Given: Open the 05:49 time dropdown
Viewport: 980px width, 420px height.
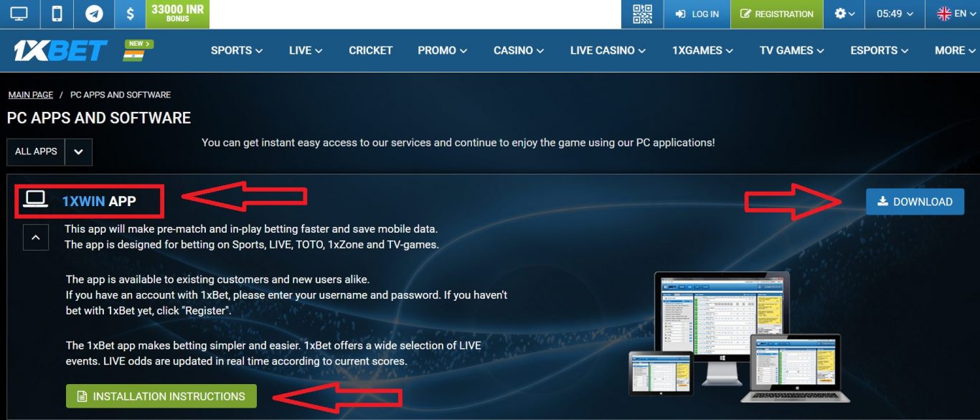Looking at the screenshot, I should (x=894, y=13).
